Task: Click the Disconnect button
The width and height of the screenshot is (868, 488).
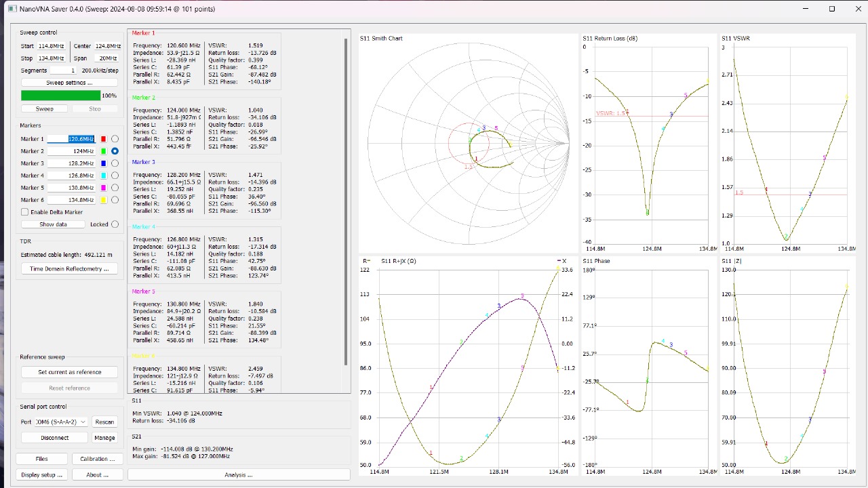Action: (x=55, y=438)
